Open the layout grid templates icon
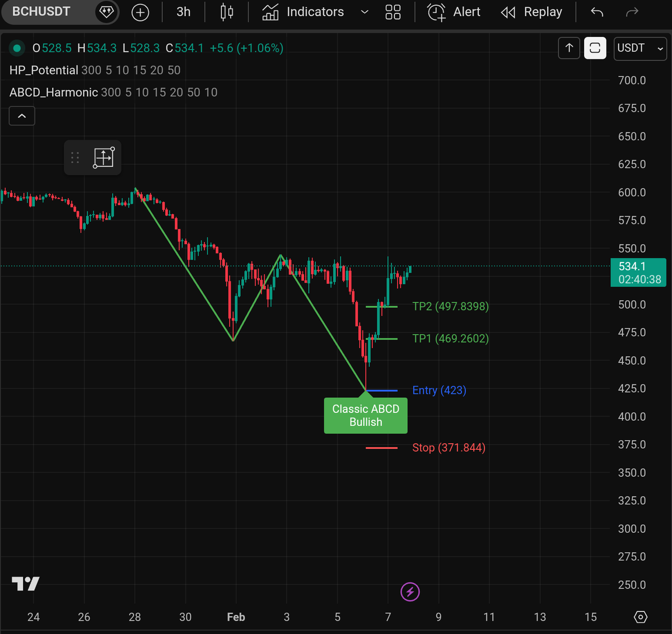Viewport: 672px width, 634px height. [393, 12]
